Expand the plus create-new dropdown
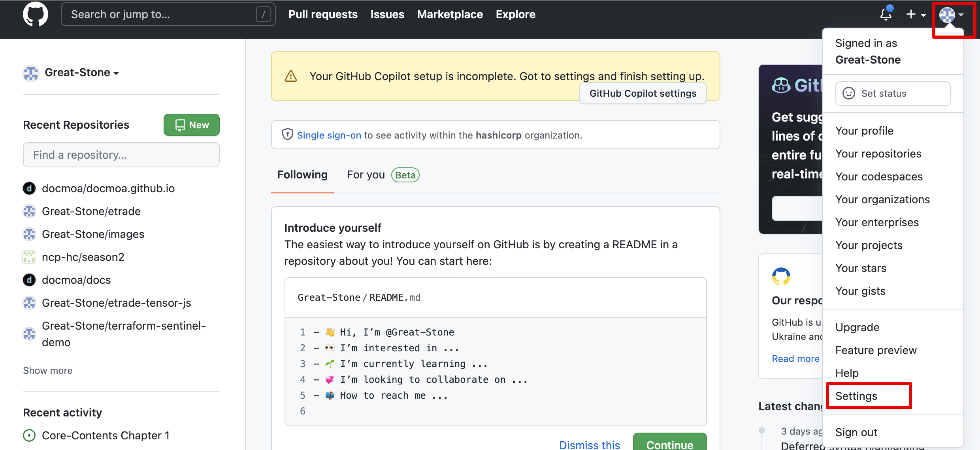This screenshot has height=450, width=980. 916,15
